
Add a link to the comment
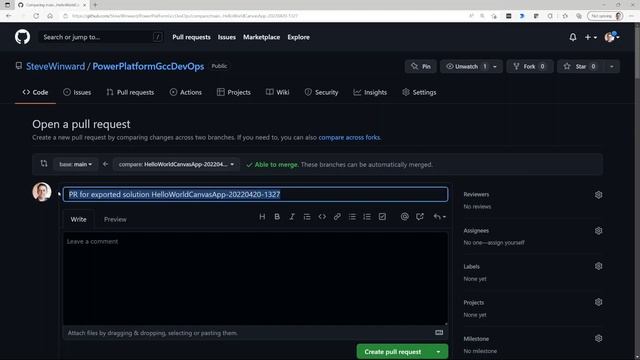[x=337, y=217]
